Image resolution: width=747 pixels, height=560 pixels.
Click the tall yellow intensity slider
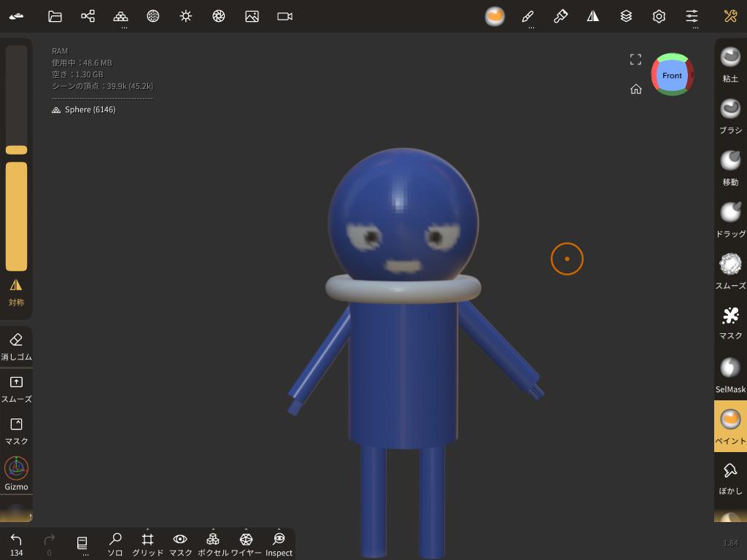coord(16,216)
